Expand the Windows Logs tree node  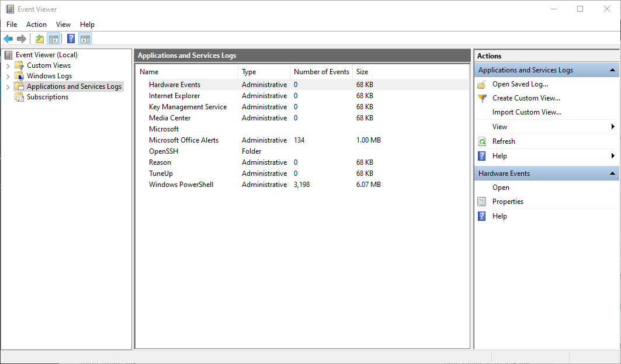click(8, 76)
